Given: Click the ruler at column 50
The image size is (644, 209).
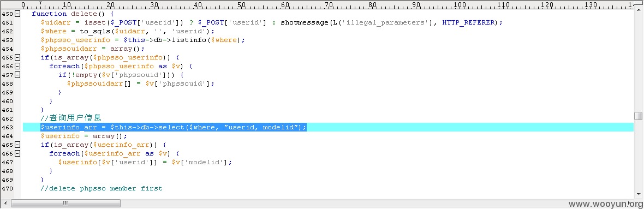Looking at the screenshot, I should (241, 5).
